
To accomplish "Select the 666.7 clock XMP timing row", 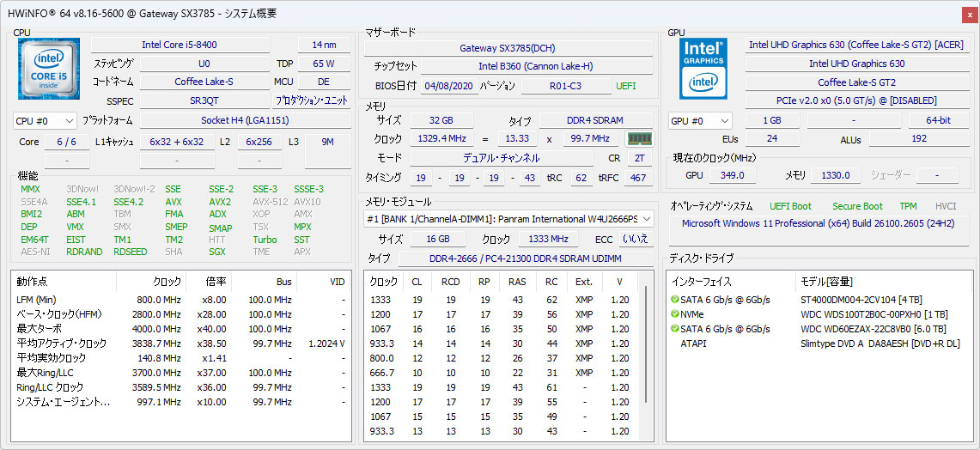I will click(x=502, y=373).
